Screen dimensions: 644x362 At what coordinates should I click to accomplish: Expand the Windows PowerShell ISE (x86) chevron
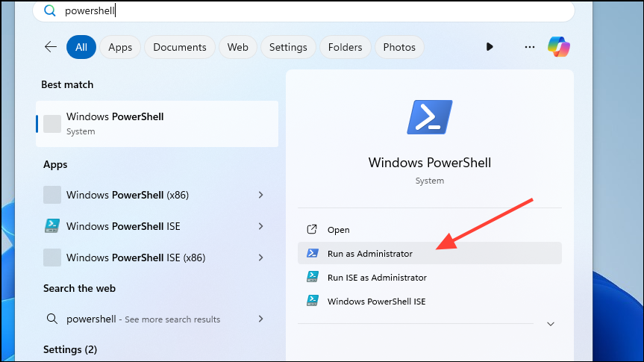click(x=260, y=258)
